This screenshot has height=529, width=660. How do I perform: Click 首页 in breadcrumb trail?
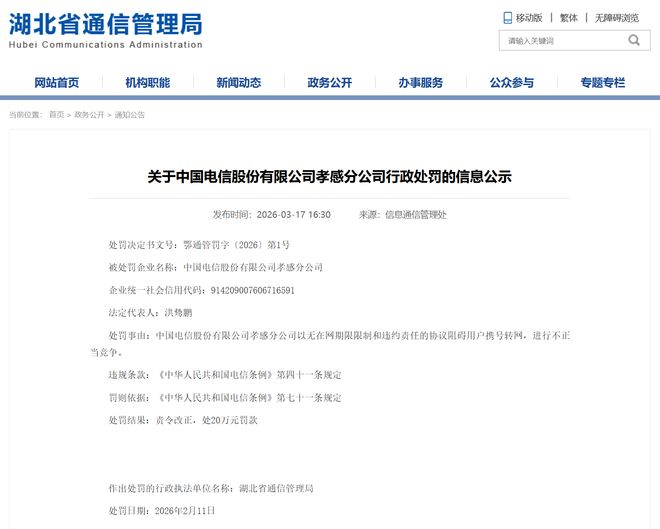(56, 114)
